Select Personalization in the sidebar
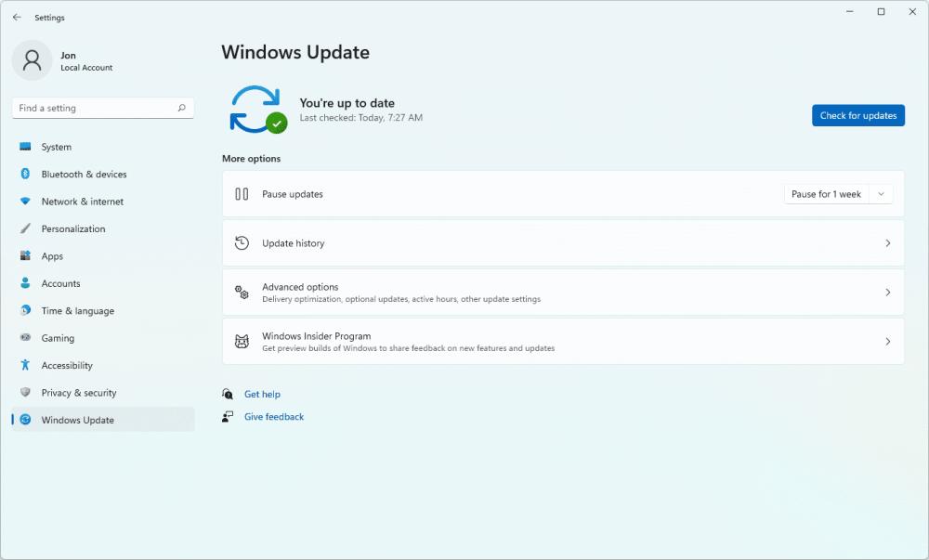929x560 pixels. [103, 228]
